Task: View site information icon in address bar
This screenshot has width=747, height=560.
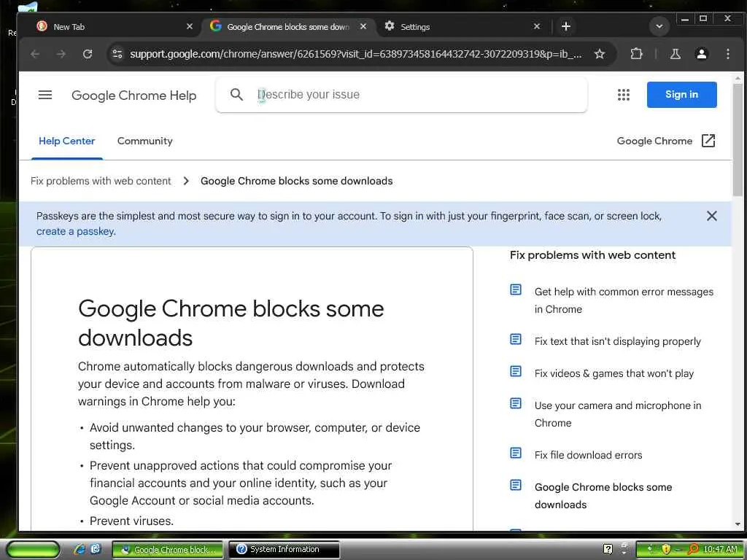Action: (117, 54)
